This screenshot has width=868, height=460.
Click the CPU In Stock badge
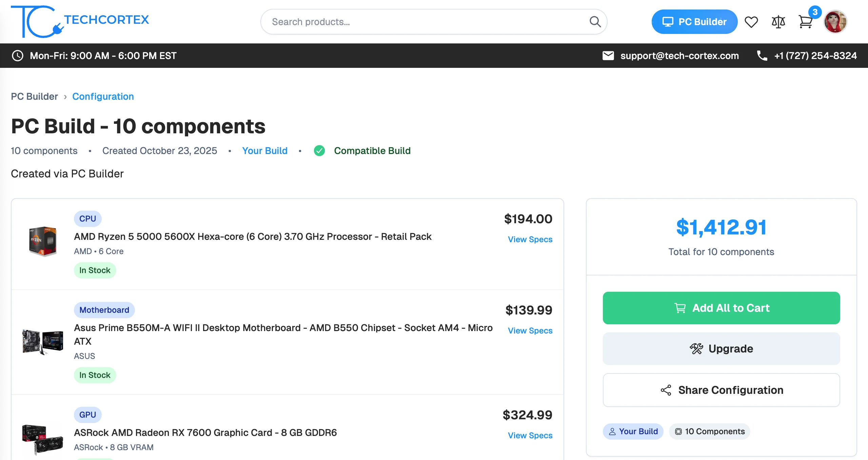tap(95, 270)
